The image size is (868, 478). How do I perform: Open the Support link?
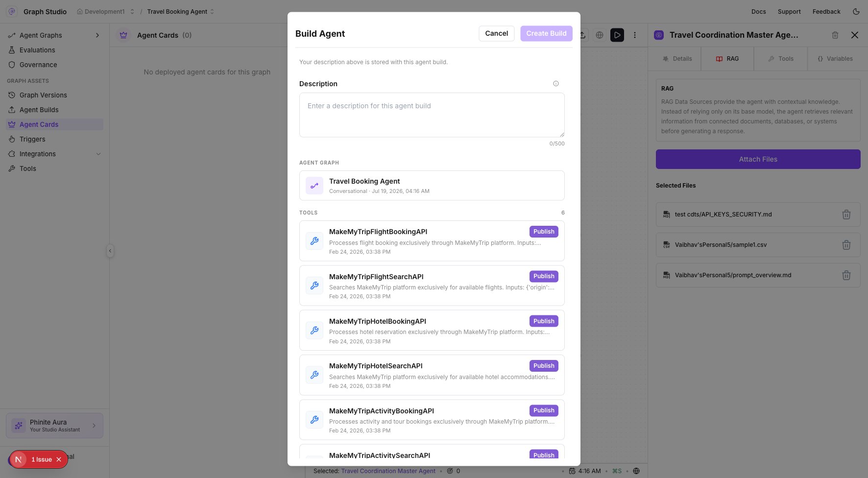[789, 11]
